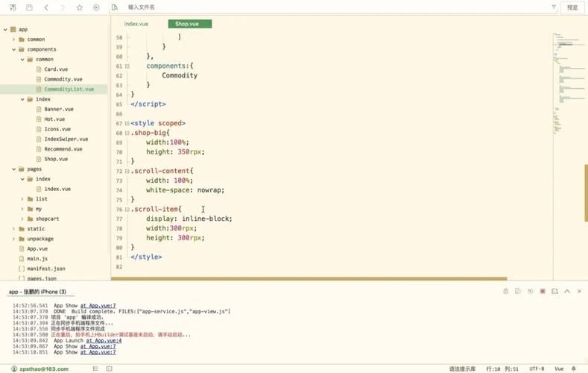Expand the top-level common folder
The image size is (588, 373).
pyautogui.click(x=13, y=39)
